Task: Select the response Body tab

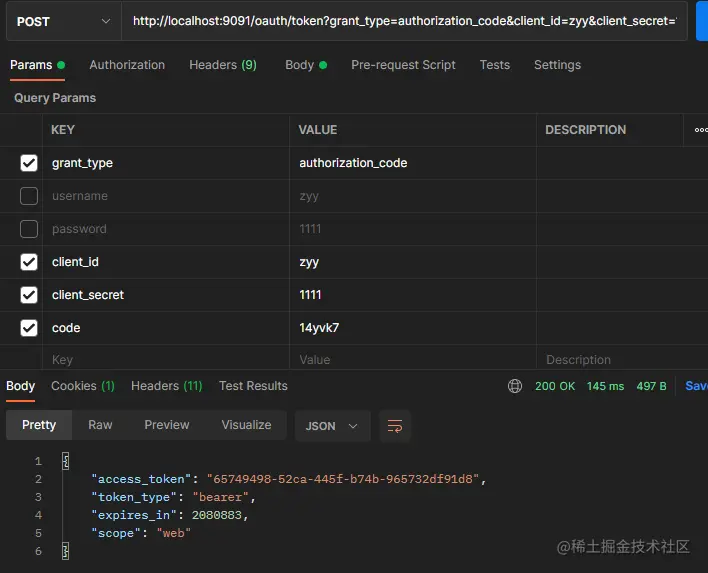Action: point(20,386)
